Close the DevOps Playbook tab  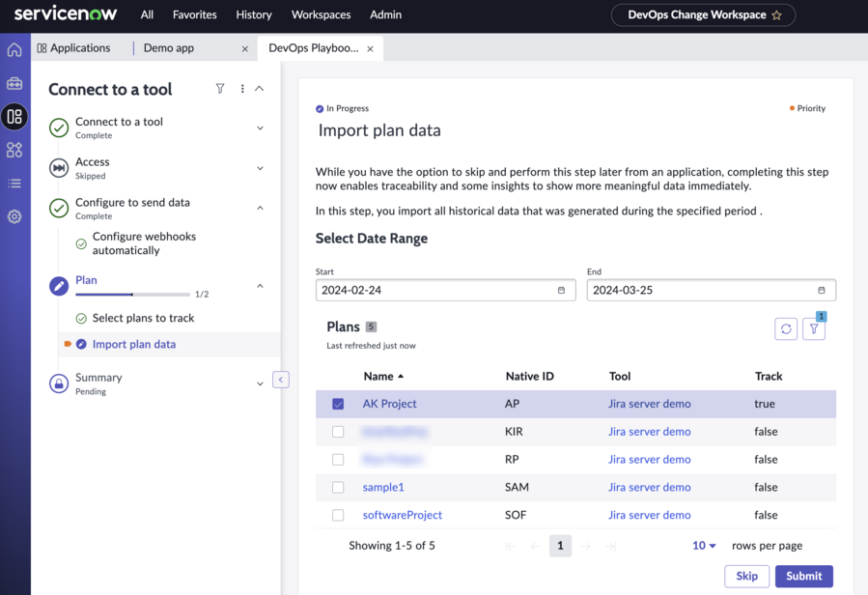tap(370, 48)
